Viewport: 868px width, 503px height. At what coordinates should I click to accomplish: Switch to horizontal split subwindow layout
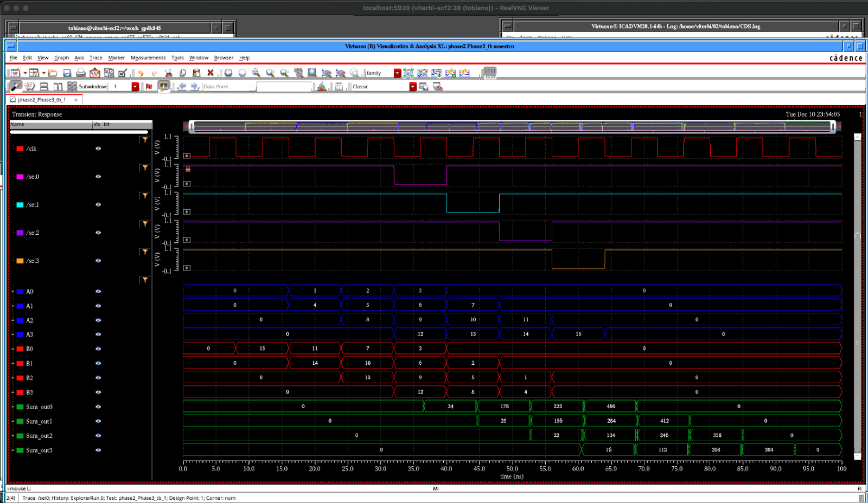tap(44, 86)
